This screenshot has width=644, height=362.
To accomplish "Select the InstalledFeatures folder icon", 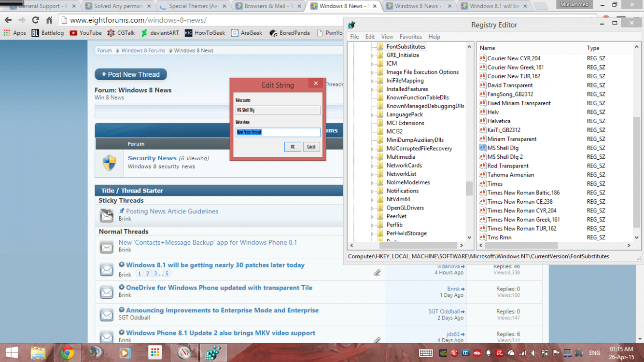I will point(380,89).
